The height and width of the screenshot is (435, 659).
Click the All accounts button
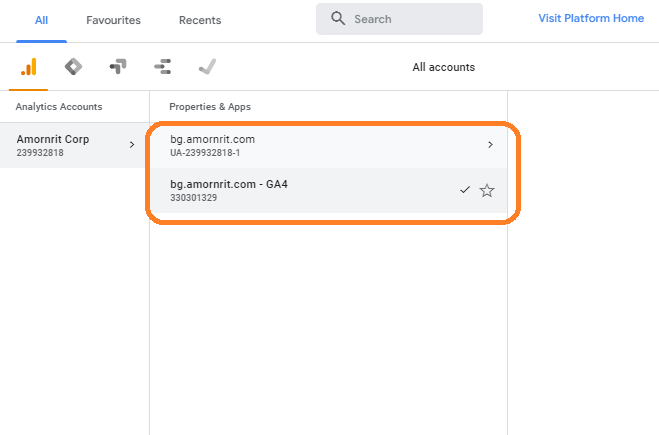(x=443, y=67)
